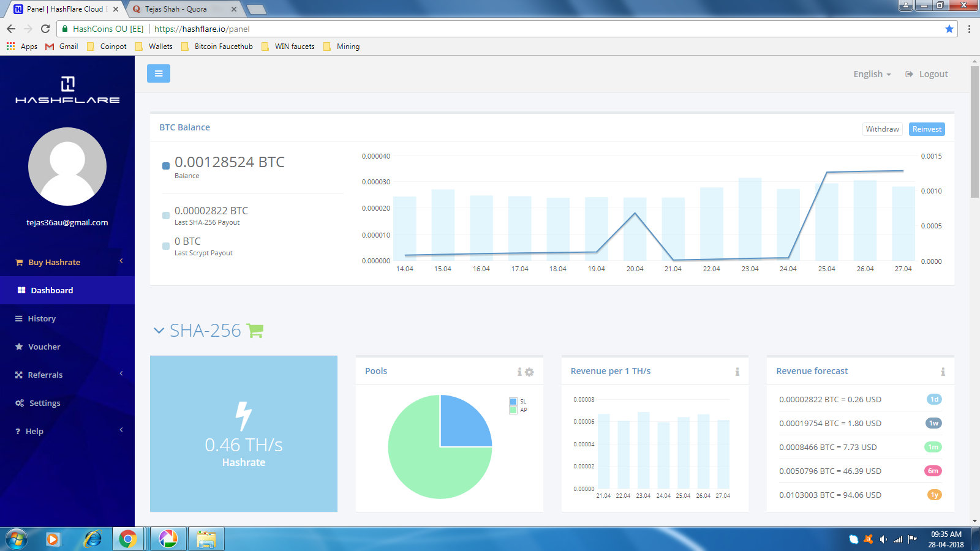Image resolution: width=980 pixels, height=551 pixels.
Task: Open Revenue forecast info icon
Action: (943, 372)
